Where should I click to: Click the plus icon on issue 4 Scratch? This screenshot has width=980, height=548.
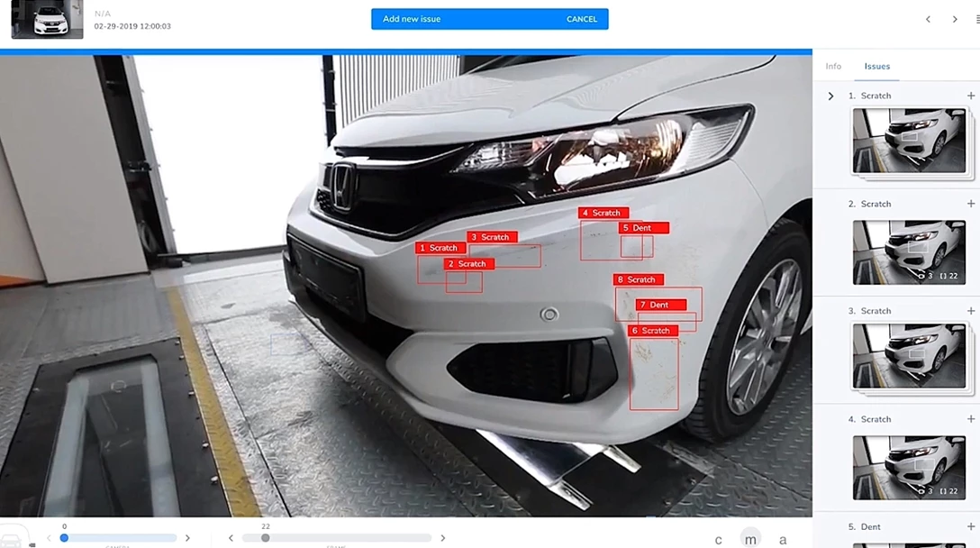[971, 419]
